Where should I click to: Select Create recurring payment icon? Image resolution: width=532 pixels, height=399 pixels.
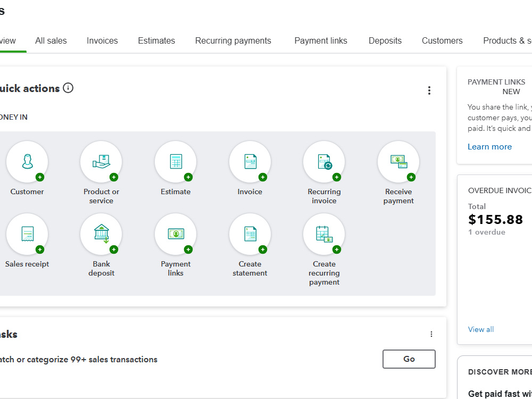[x=324, y=234]
